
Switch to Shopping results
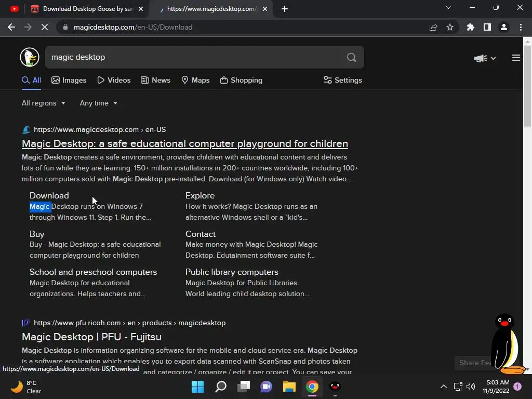241,81
